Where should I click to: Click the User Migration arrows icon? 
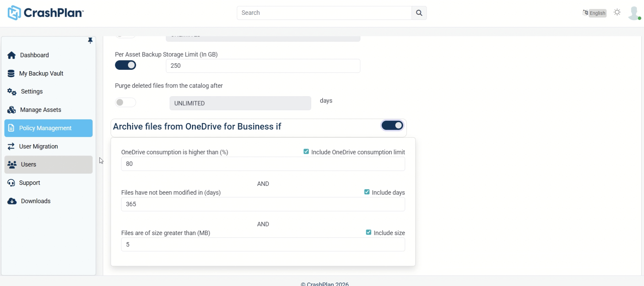coord(11,146)
